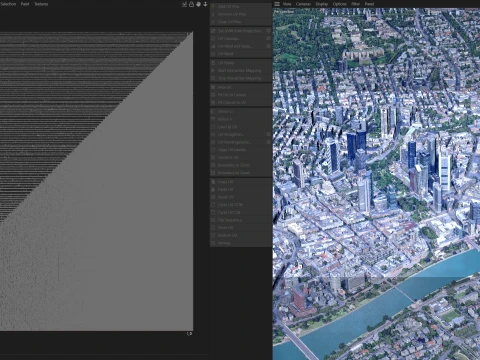
Task: Click the Reset UV command
Action: pos(241,197)
